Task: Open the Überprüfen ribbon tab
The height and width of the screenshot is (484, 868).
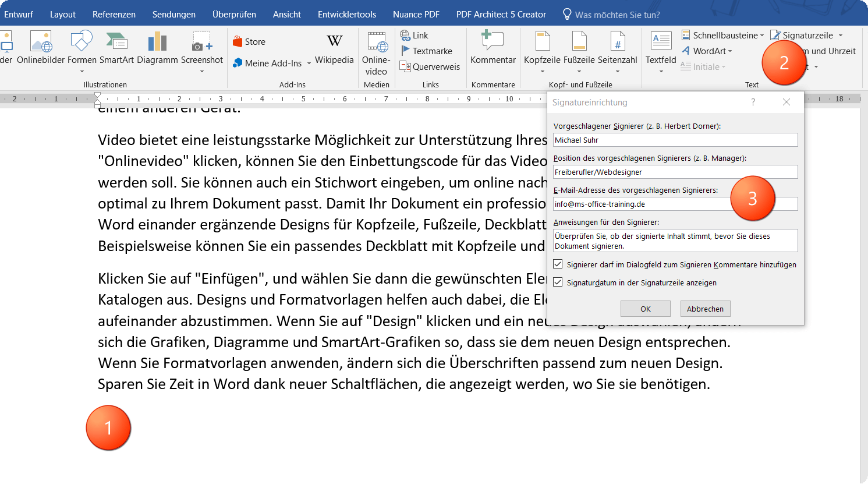Action: (234, 15)
